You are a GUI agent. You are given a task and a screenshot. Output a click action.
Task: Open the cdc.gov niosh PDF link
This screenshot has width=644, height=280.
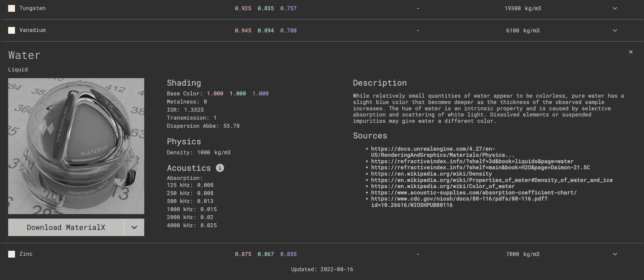(x=459, y=202)
